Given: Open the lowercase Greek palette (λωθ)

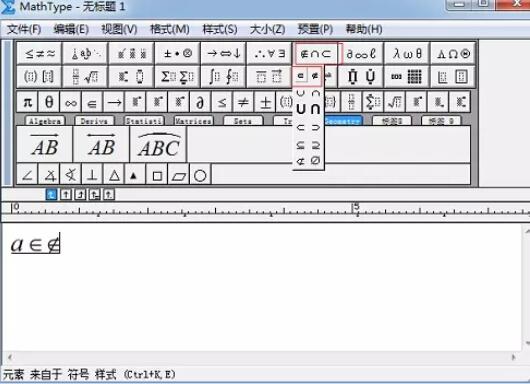Looking at the screenshot, I should point(407,53).
